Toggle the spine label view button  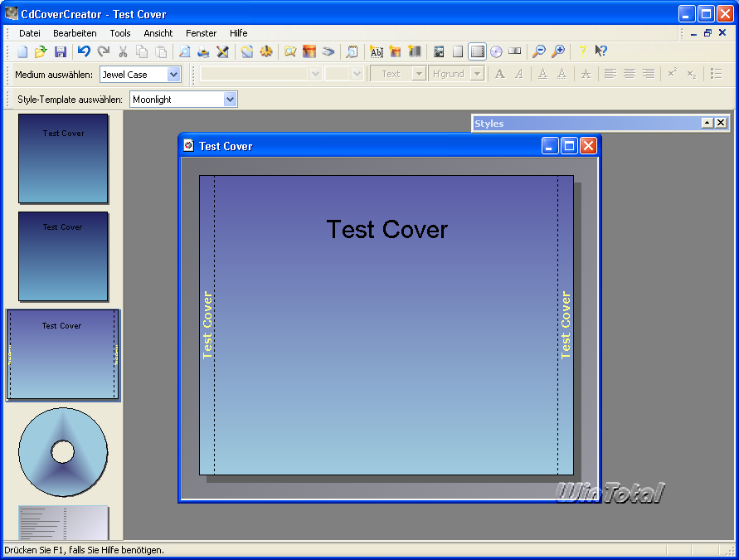(515, 51)
